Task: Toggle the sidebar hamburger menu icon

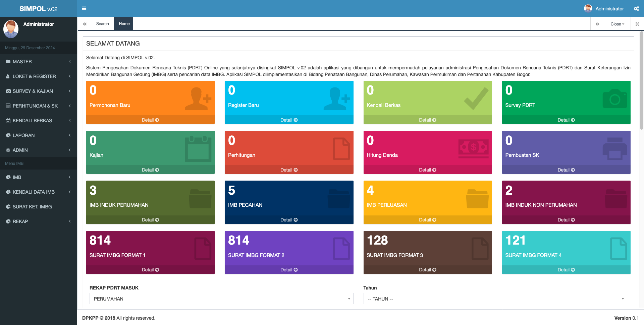Action: point(84,8)
